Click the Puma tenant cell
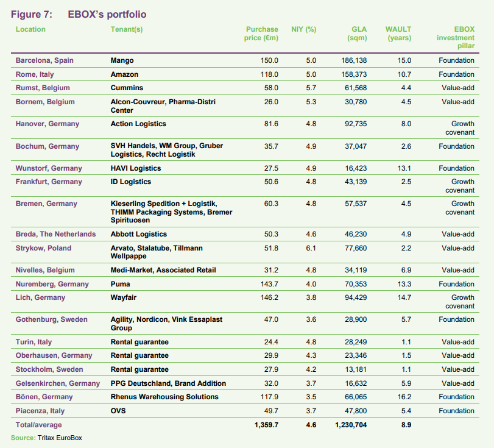 [119, 284]
